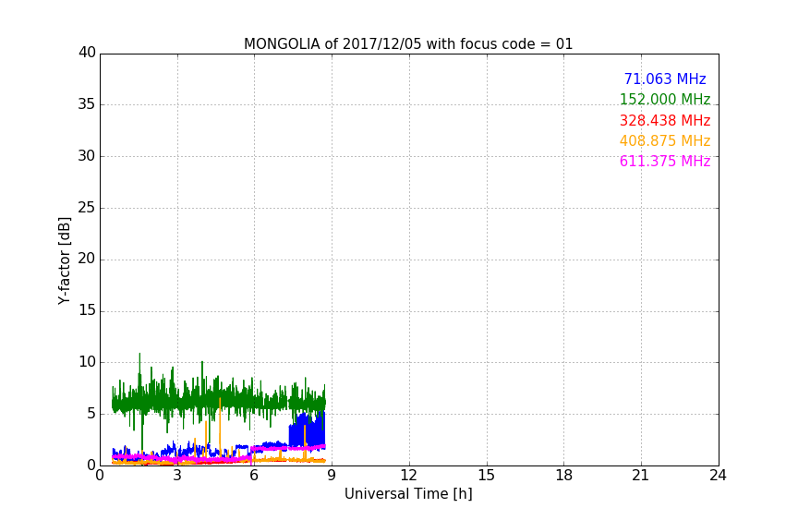Click the x-axis tick label 6
798x532 pixels.
(255, 476)
